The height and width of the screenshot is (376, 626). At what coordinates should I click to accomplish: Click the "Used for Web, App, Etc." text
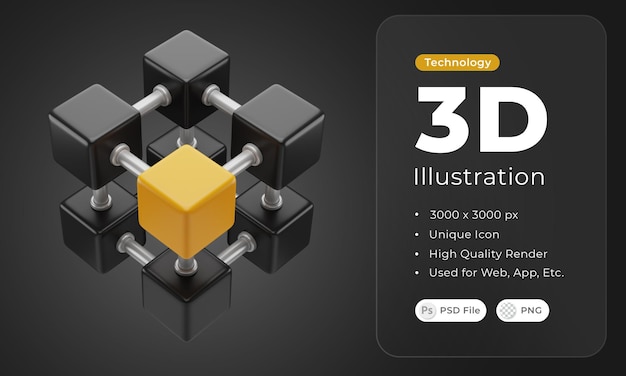coord(496,273)
